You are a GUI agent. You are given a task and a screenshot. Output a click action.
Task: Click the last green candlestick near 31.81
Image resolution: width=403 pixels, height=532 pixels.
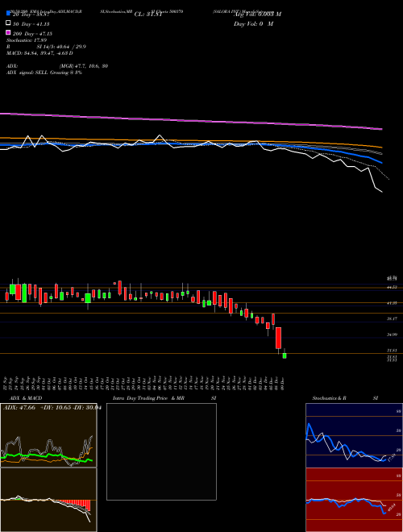pos(285,355)
